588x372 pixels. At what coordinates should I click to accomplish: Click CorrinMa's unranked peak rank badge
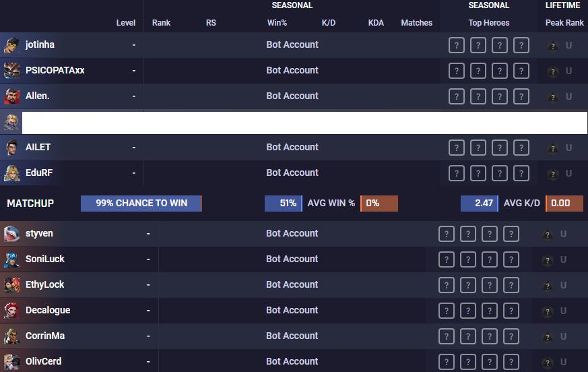pos(548,337)
